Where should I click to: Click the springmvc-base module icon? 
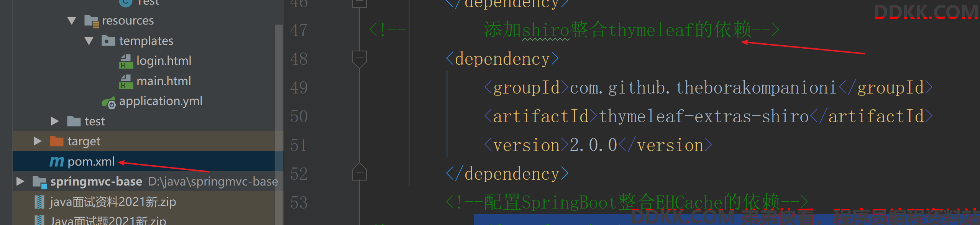(x=40, y=182)
